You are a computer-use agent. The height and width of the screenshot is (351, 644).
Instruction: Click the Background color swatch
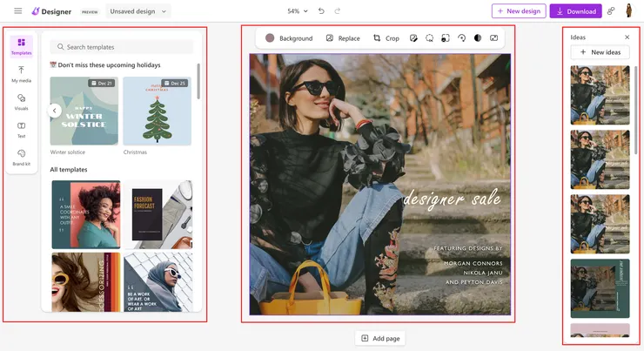point(270,38)
